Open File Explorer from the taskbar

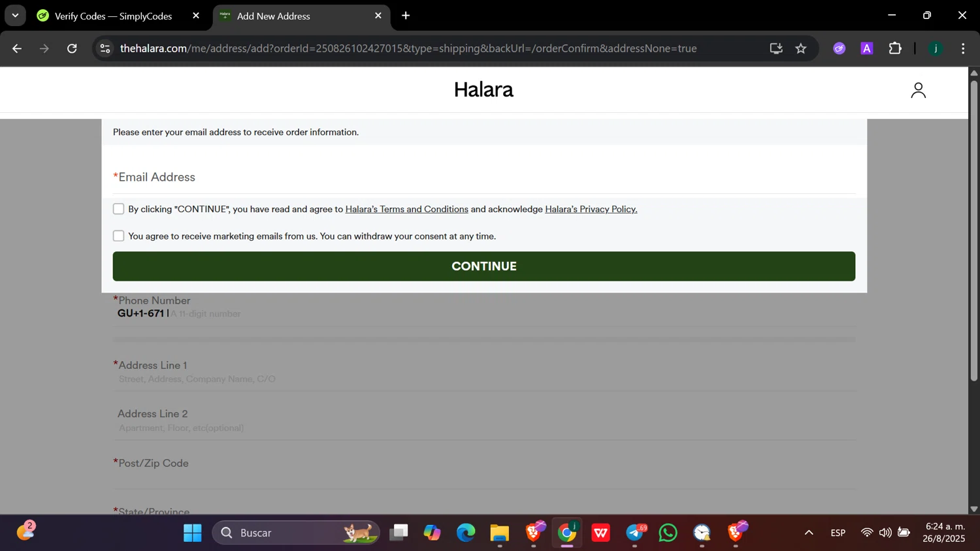[x=500, y=533]
